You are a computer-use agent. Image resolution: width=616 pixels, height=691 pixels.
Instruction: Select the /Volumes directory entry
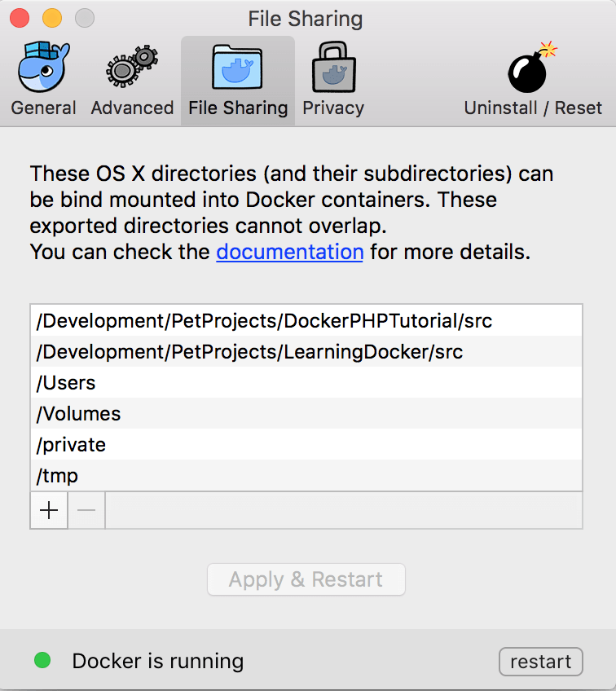[x=306, y=413]
